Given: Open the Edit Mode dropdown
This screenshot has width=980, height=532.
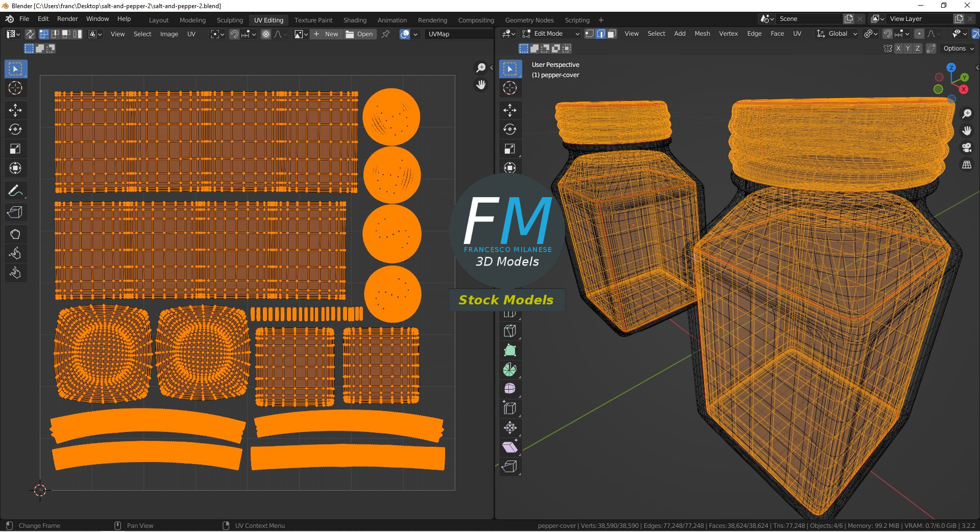Looking at the screenshot, I should click(x=551, y=34).
